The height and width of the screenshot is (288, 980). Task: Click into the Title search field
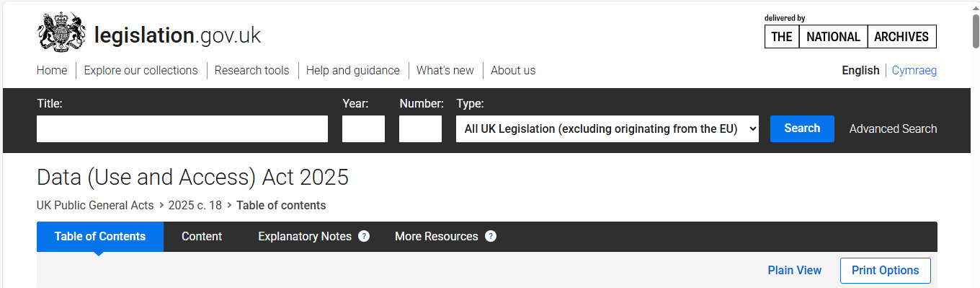click(182, 128)
